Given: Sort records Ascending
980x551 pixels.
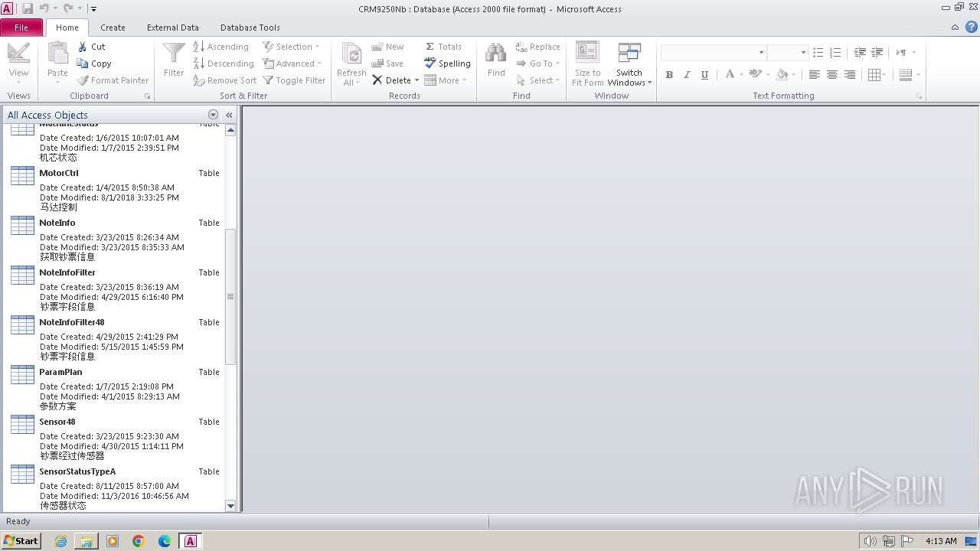Looking at the screenshot, I should coord(220,47).
